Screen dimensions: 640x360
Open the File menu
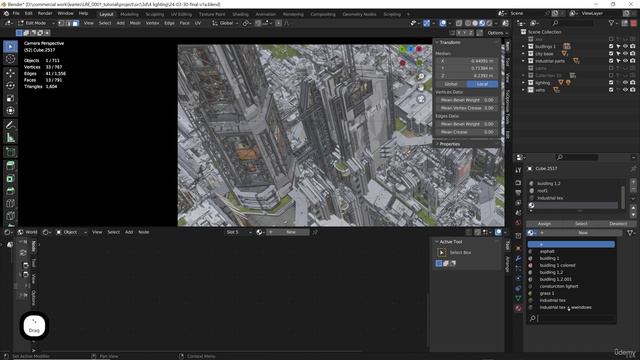[x=16, y=13]
